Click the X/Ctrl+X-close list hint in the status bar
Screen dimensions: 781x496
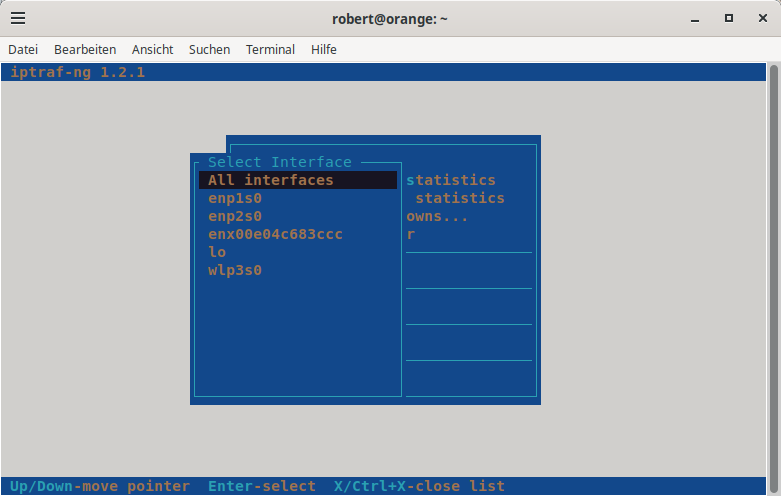pyautogui.click(x=419, y=486)
